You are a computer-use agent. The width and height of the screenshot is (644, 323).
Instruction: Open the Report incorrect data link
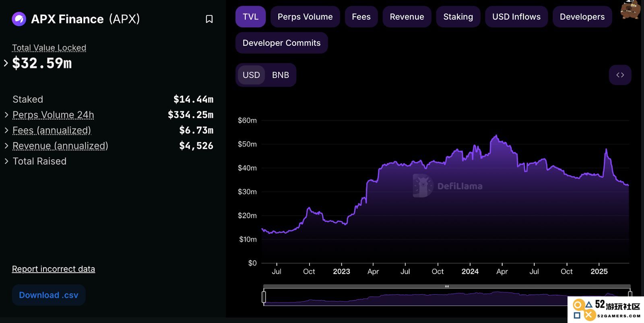coord(54,269)
